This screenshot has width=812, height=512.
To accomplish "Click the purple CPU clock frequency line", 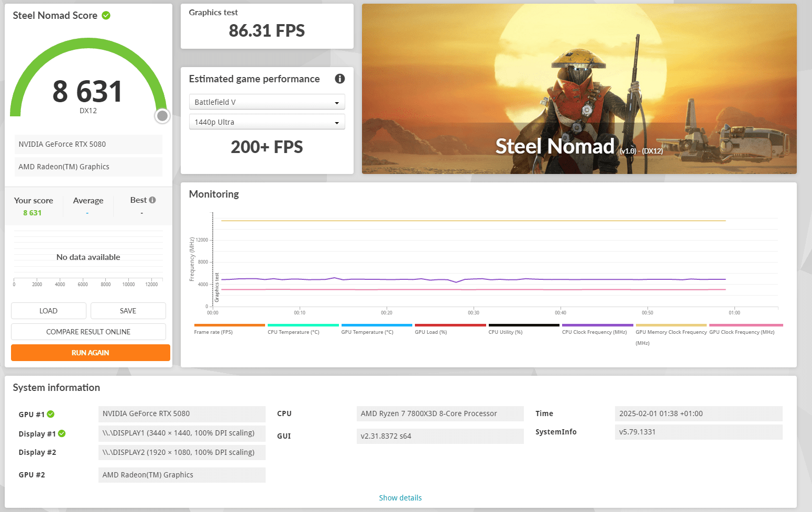I will (x=474, y=279).
